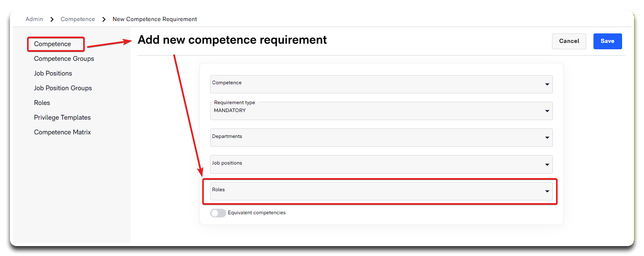
Task: Click the chevron after Admin breadcrumb
Action: (52, 19)
